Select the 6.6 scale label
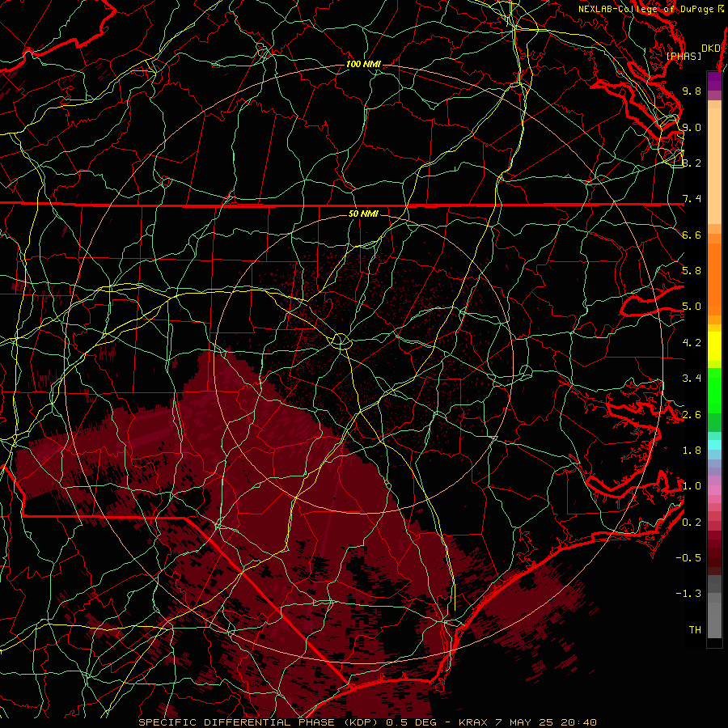728x728 pixels. click(x=692, y=235)
